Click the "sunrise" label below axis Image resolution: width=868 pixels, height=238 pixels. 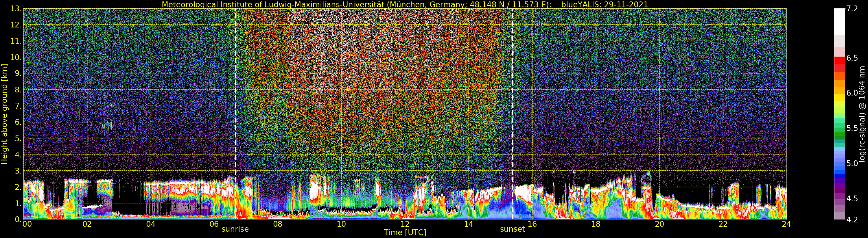(x=235, y=229)
